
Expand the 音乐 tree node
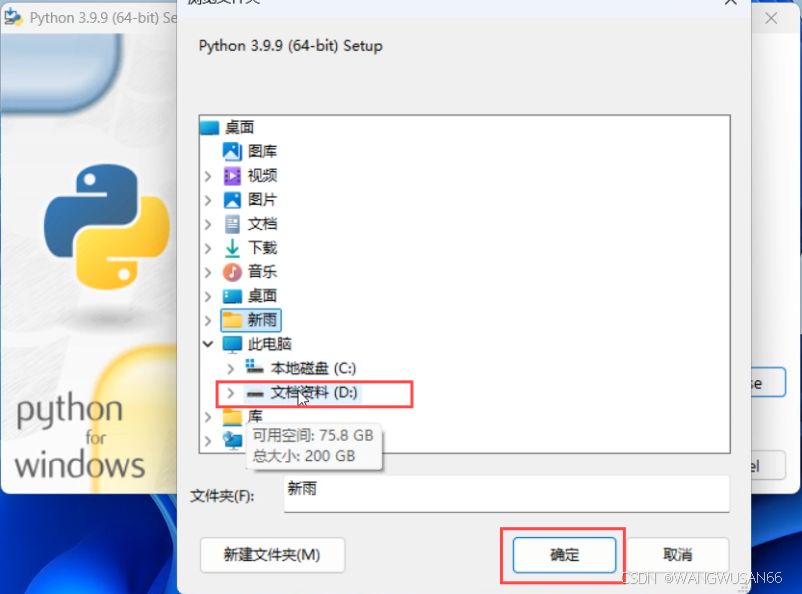click(x=208, y=272)
